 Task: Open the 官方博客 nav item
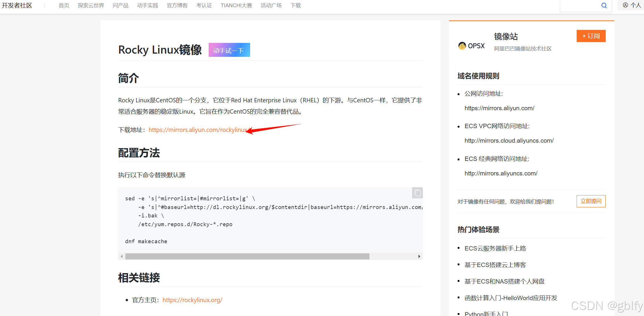tap(177, 6)
